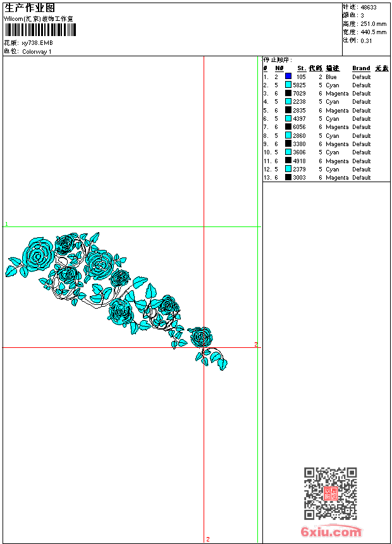Click the Magenta description in row 3
Screen dimensions: 392x544
[337, 94]
